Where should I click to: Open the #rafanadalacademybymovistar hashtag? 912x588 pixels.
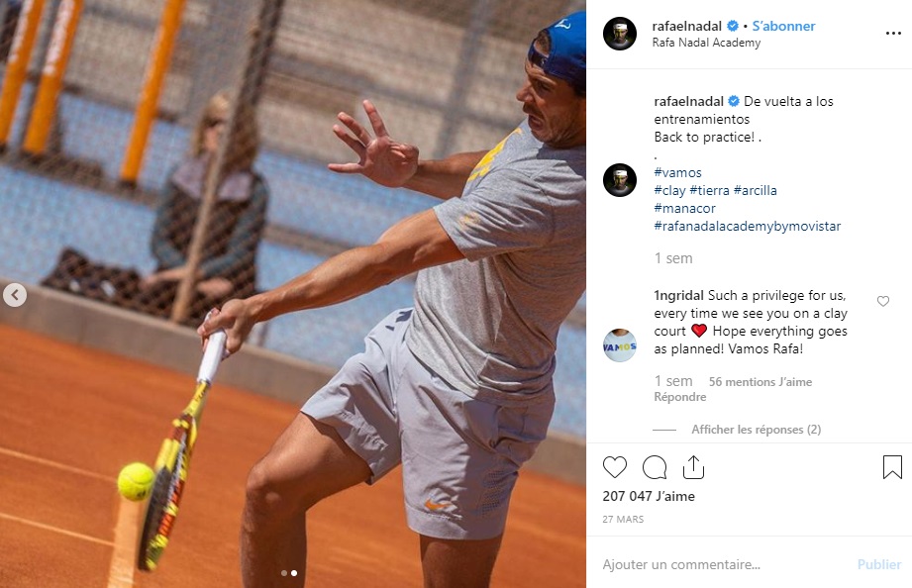(x=748, y=227)
